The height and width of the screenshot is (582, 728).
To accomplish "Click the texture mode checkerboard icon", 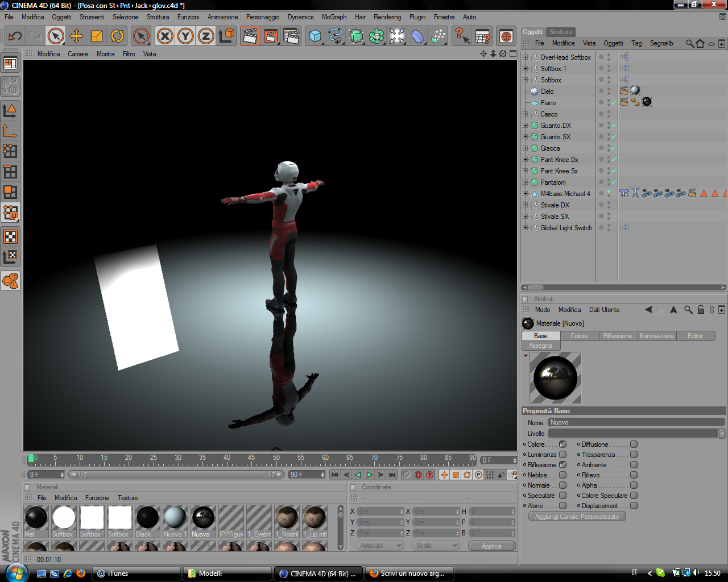I will (x=10, y=236).
